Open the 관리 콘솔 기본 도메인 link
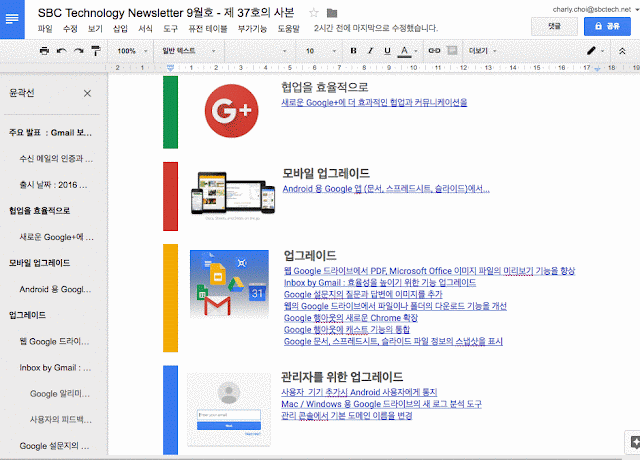This screenshot has height=460, width=640. [347, 416]
